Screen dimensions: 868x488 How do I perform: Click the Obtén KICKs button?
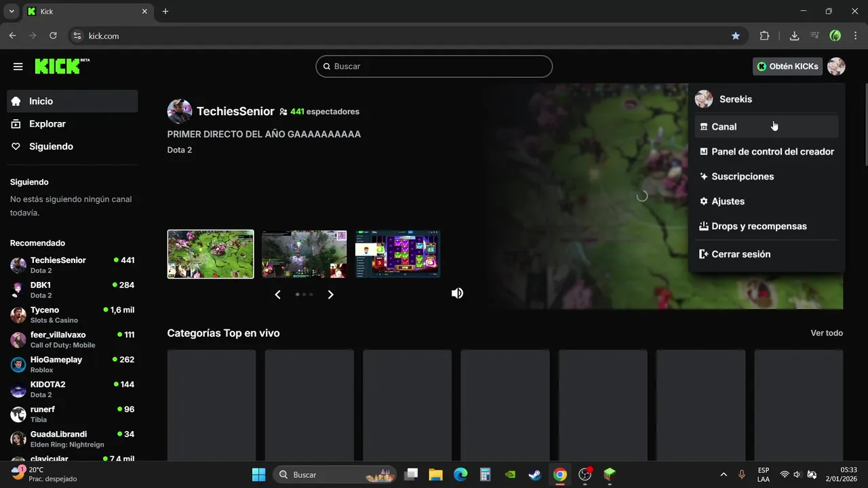click(788, 66)
